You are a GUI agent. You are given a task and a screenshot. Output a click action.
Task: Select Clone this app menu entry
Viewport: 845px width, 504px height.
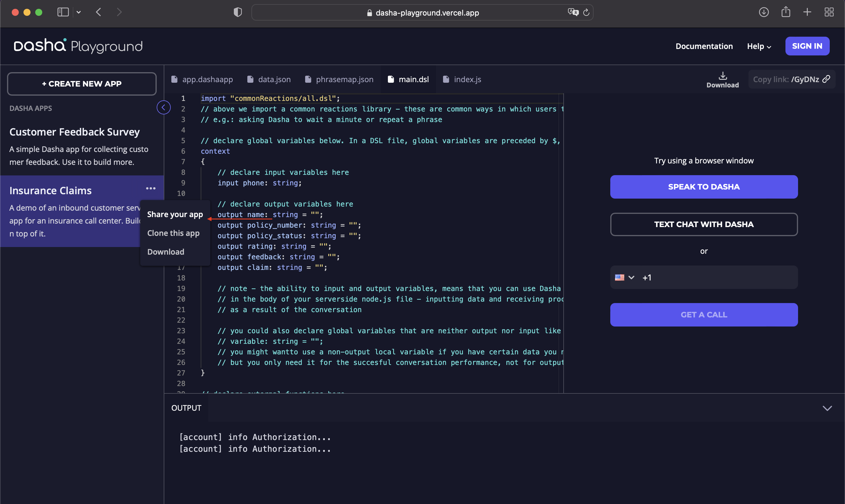(173, 233)
